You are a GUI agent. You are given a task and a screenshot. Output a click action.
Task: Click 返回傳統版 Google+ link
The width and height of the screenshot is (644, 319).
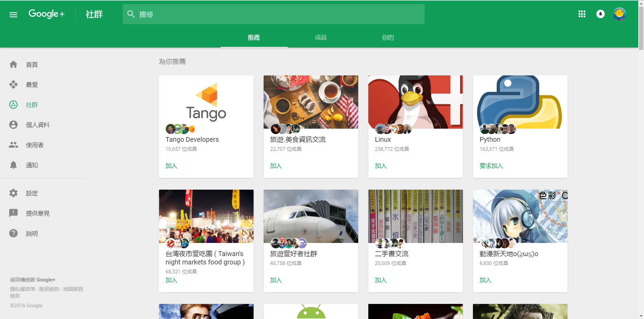[33, 280]
